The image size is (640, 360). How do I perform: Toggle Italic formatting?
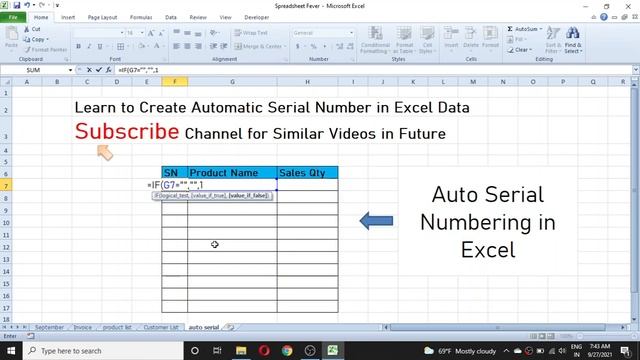tap(89, 47)
